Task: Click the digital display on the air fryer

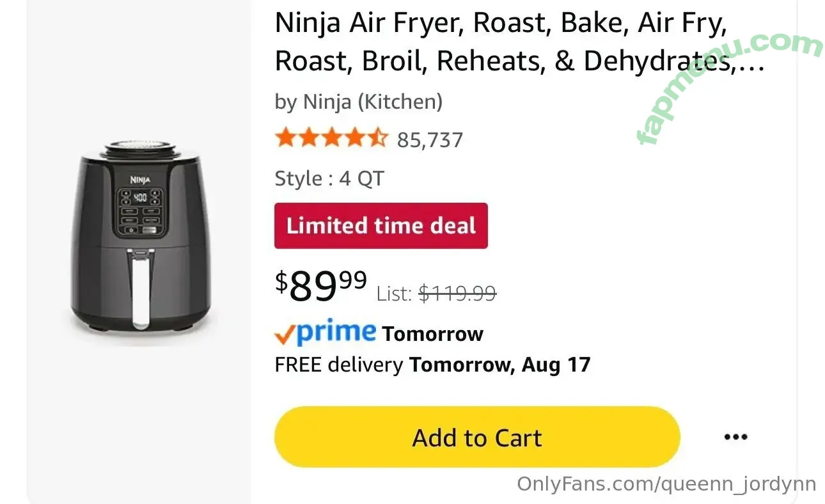Action: pos(139,198)
